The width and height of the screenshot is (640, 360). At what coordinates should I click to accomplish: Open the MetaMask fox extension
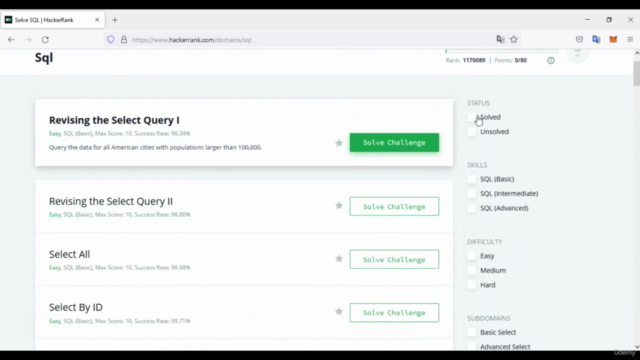613,40
